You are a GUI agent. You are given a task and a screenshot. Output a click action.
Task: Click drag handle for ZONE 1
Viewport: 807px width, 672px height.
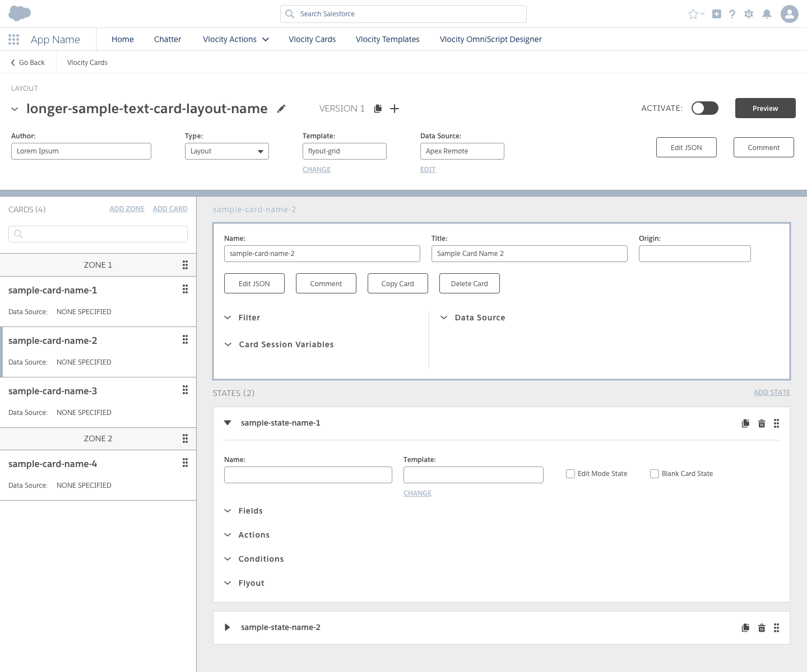[x=185, y=265]
